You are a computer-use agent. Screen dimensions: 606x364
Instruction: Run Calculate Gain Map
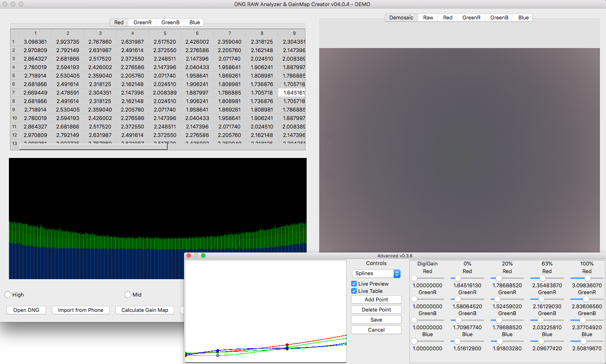pos(144,310)
